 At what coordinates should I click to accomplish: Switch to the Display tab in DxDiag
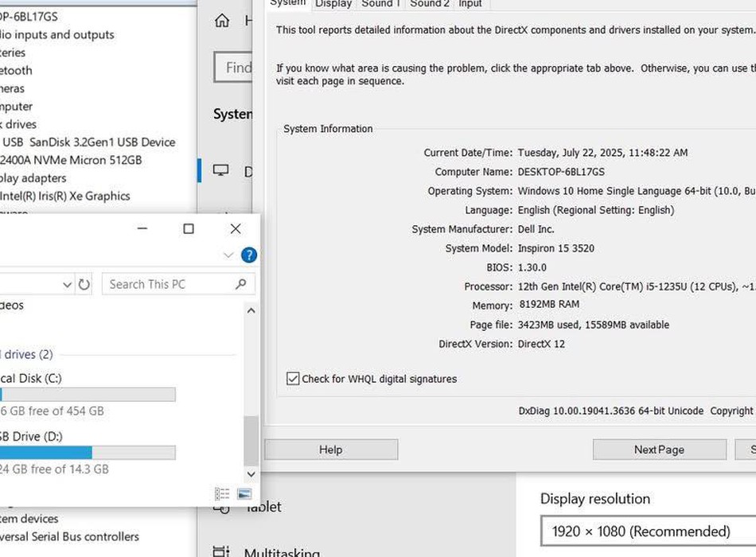[333, 4]
